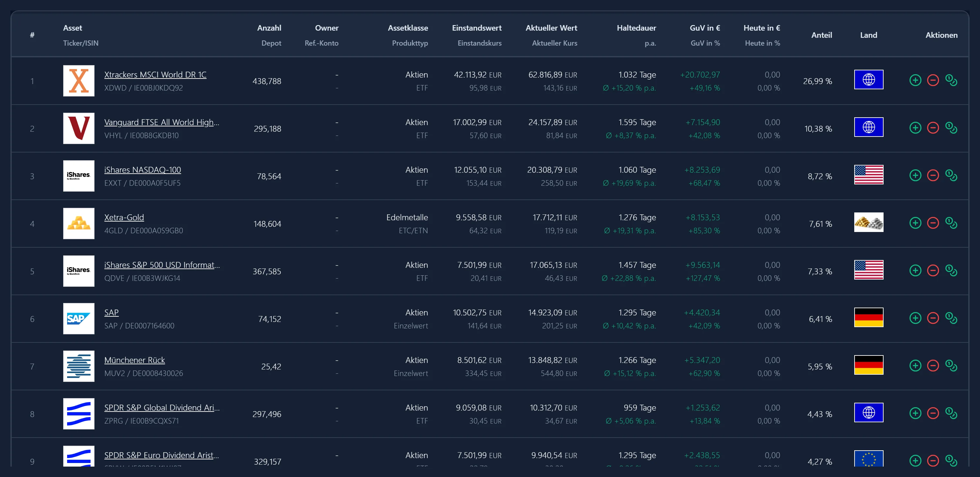Sort by the Anzahl column header

click(269, 28)
